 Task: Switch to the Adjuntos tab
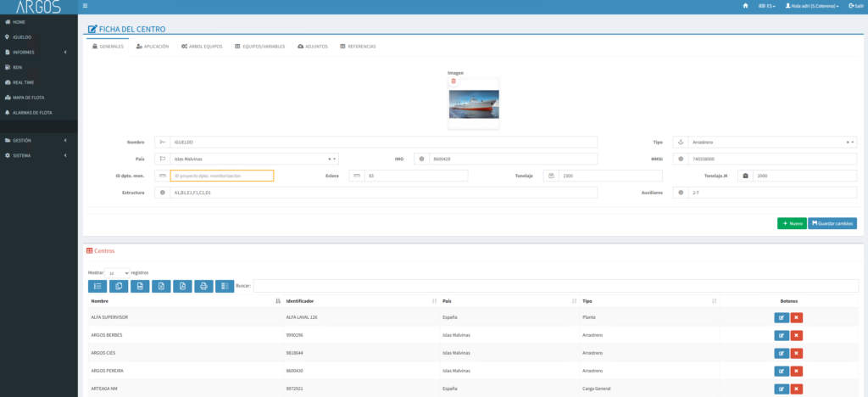pos(312,46)
